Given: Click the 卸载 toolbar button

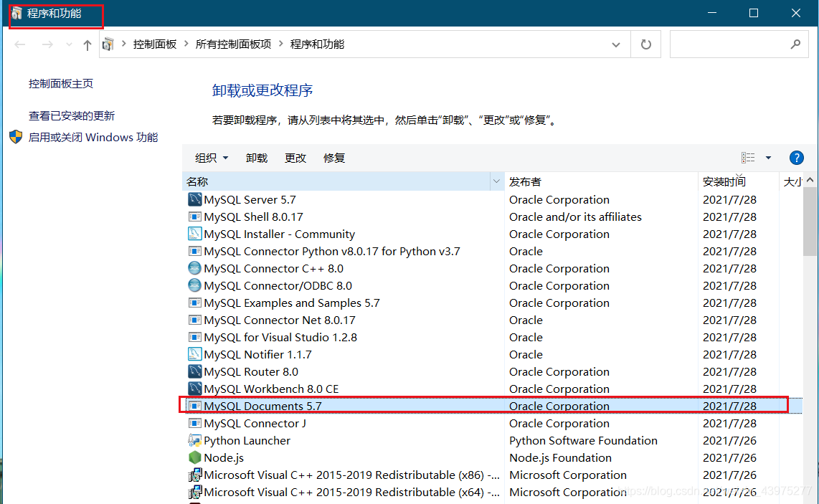Looking at the screenshot, I should click(x=257, y=158).
